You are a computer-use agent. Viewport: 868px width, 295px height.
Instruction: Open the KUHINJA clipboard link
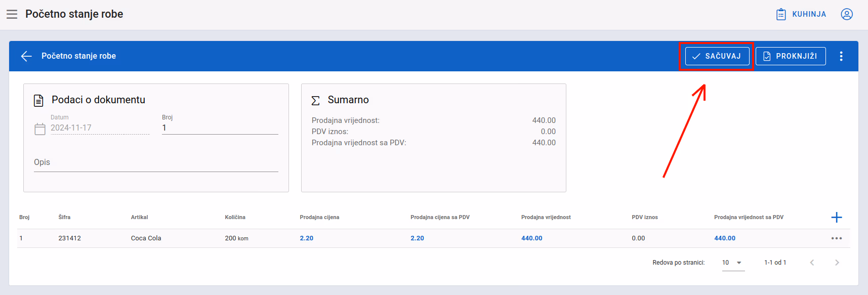[801, 14]
